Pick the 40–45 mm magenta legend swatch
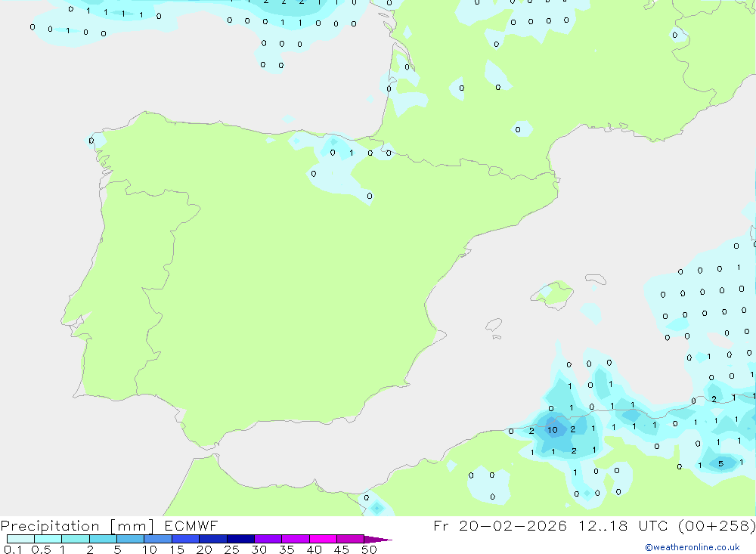 pos(323,539)
